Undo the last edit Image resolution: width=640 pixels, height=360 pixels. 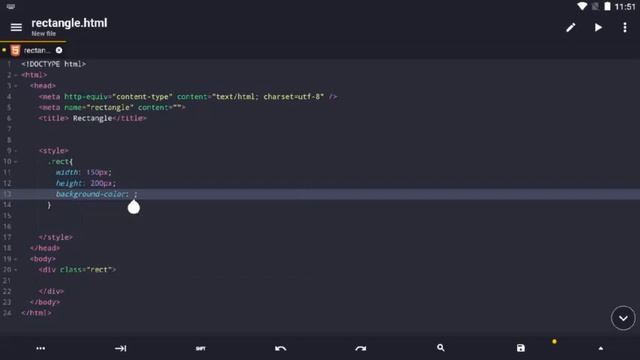point(280,348)
